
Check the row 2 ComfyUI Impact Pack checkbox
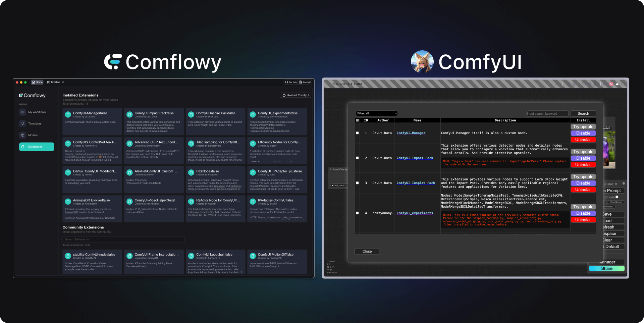click(x=357, y=158)
